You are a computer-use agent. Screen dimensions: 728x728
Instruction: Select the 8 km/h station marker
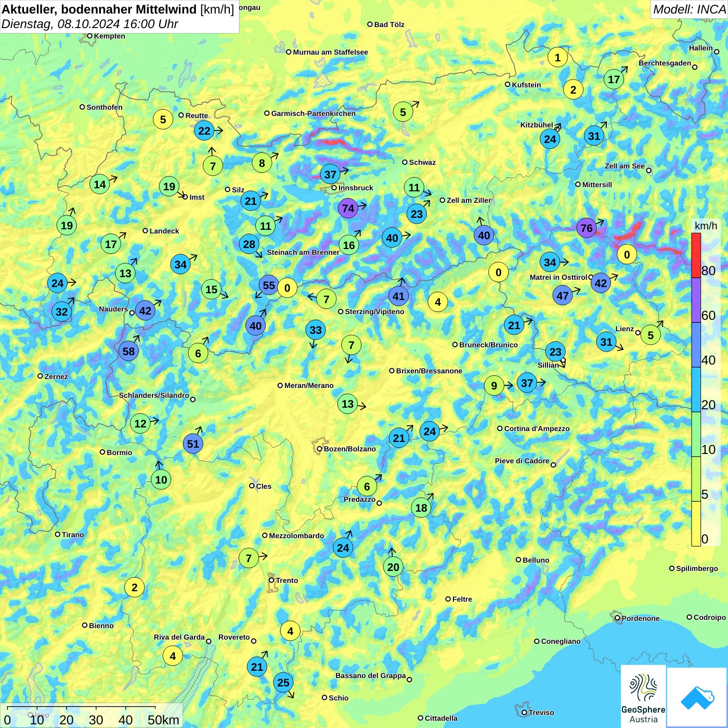[262, 163]
